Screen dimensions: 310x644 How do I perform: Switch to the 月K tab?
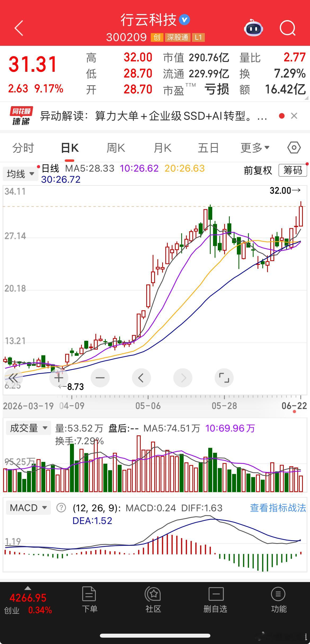click(163, 148)
